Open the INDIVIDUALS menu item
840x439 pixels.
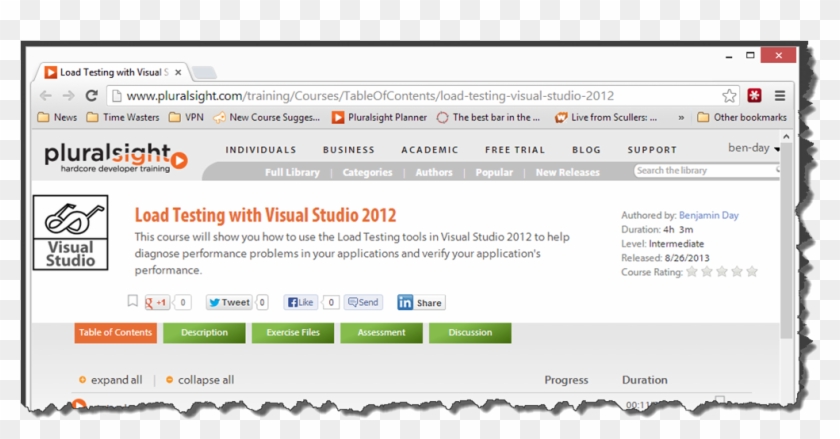(x=261, y=150)
